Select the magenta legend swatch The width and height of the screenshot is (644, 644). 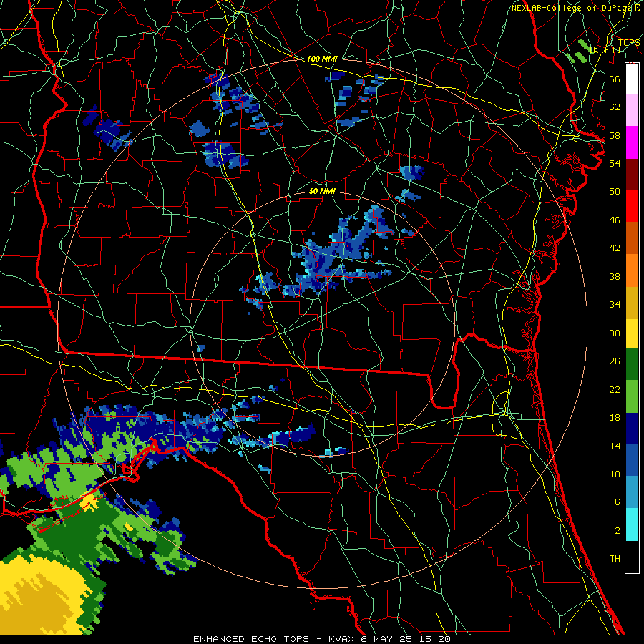[632, 142]
